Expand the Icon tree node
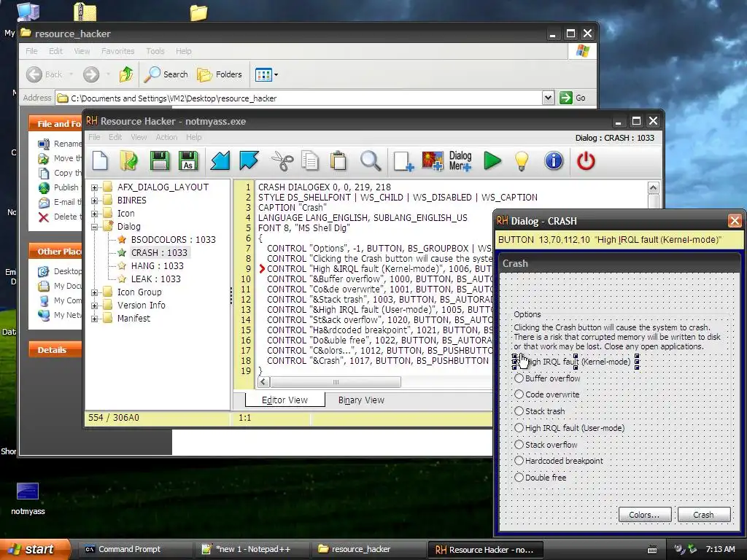Image resolution: width=747 pixels, height=560 pixels. pos(94,214)
